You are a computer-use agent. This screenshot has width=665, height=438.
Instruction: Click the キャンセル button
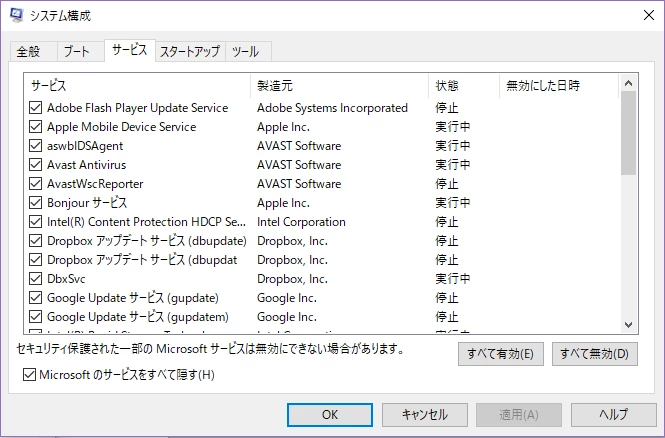pyautogui.click(x=425, y=415)
